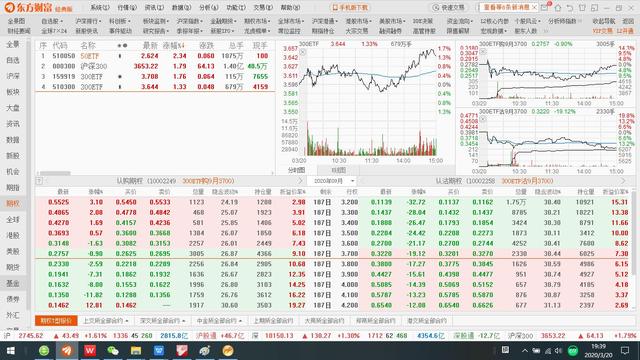Image resolution: width=640 pixels, height=360 pixels.
Task: Select the 510050 50ETF row in the watchlist
Action: (x=155, y=56)
